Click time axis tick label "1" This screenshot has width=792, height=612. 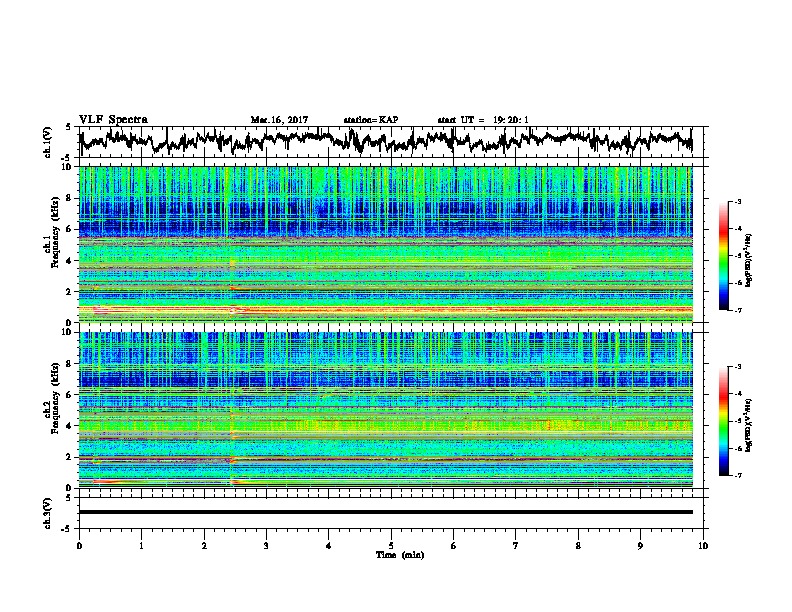point(141,545)
